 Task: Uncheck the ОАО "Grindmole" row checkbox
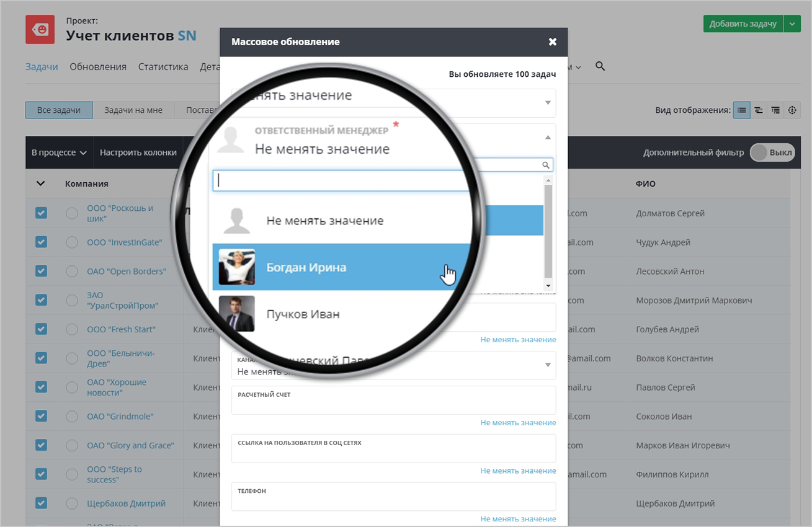click(x=41, y=416)
